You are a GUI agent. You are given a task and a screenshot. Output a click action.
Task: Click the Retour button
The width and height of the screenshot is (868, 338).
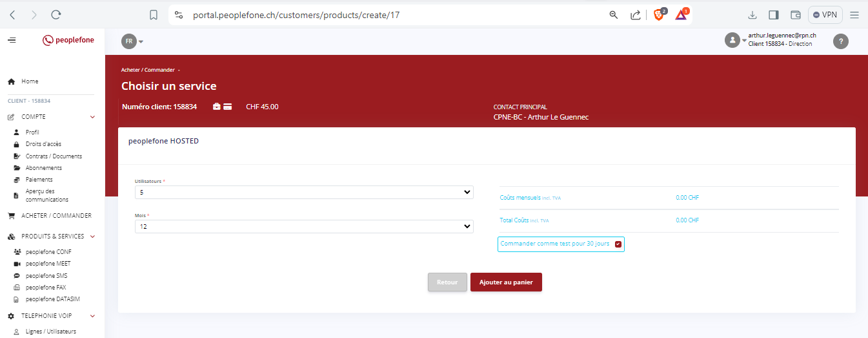click(x=447, y=282)
